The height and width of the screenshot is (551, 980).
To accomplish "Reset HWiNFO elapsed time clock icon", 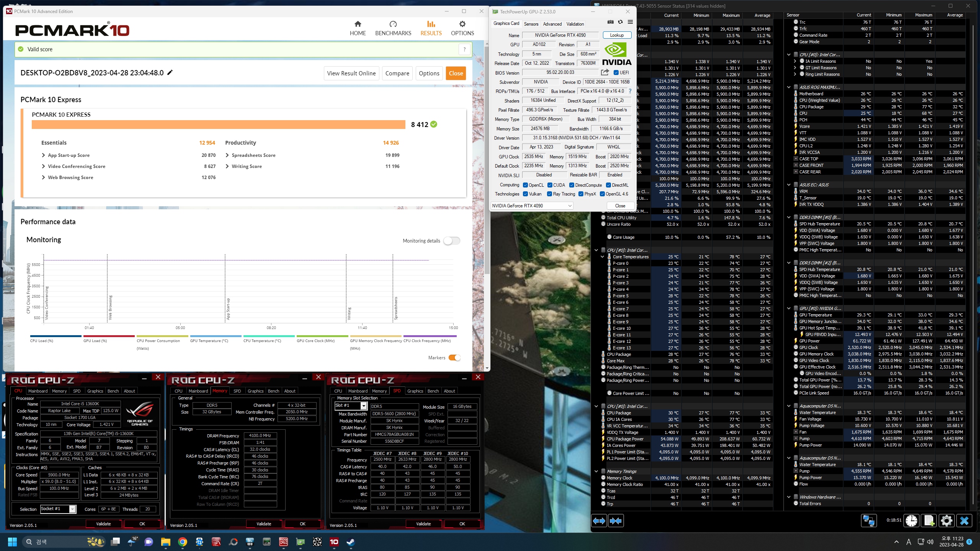I will point(911,521).
